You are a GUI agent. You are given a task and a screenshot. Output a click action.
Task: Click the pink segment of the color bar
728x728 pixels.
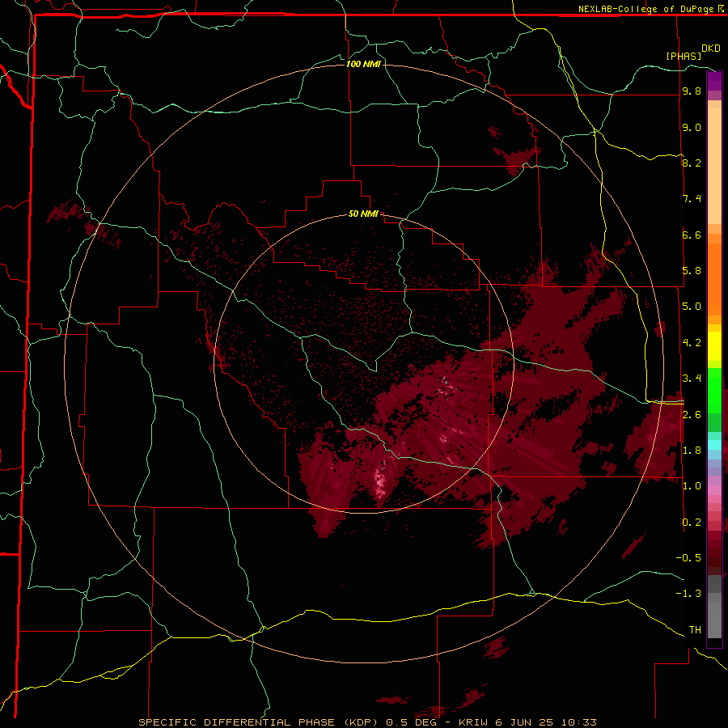coord(714,490)
